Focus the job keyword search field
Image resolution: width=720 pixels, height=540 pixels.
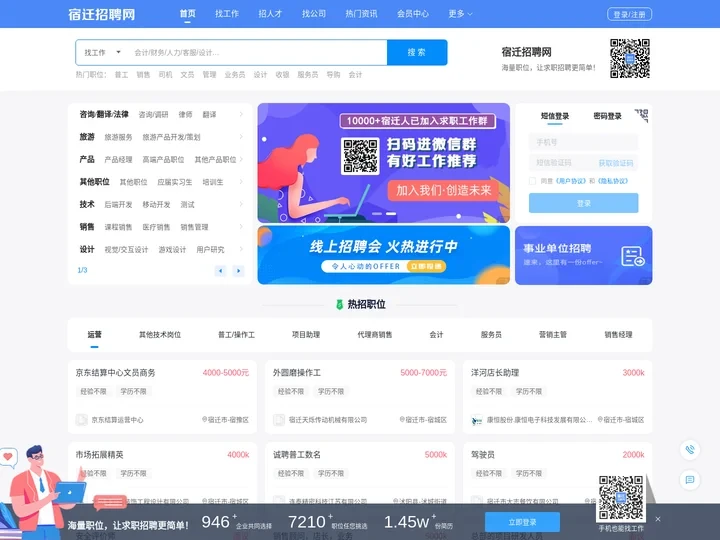[x=257, y=52]
